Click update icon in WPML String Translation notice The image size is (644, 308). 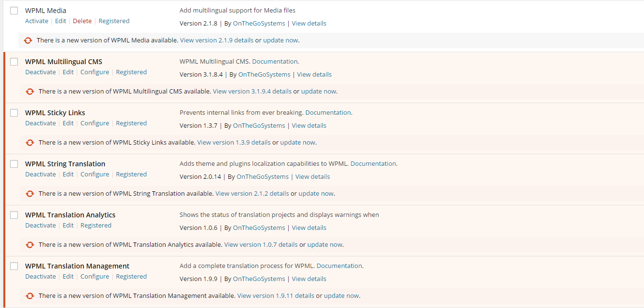(x=30, y=194)
